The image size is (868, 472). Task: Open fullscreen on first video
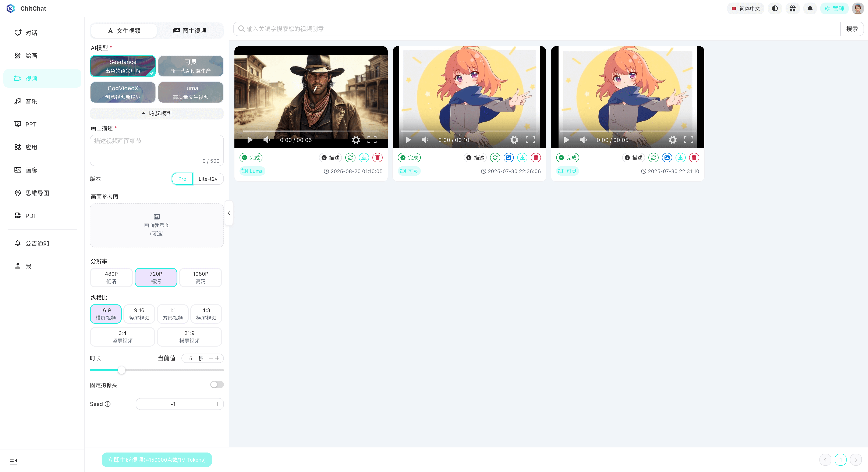click(372, 140)
